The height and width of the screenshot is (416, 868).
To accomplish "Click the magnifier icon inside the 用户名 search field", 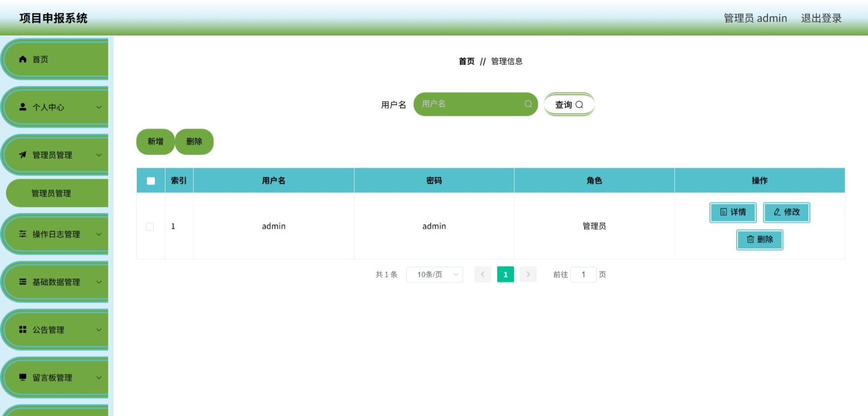I will [x=528, y=104].
